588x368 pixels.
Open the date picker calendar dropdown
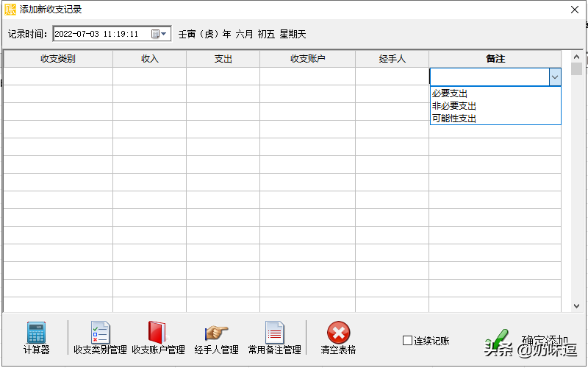(x=159, y=34)
